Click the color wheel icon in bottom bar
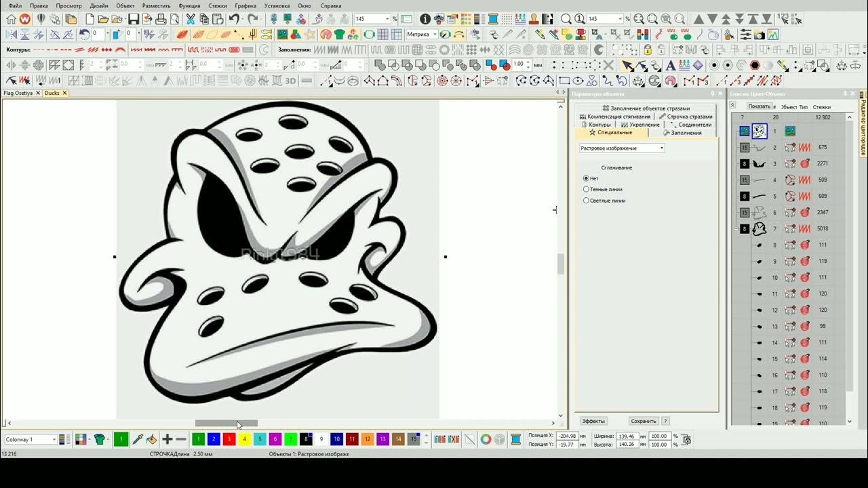 pos(486,439)
